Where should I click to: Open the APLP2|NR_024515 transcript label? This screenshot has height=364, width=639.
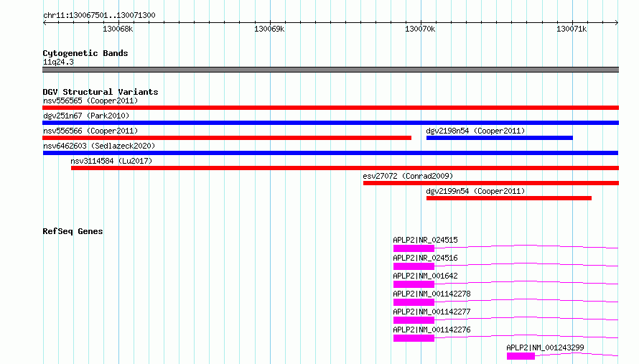click(425, 240)
